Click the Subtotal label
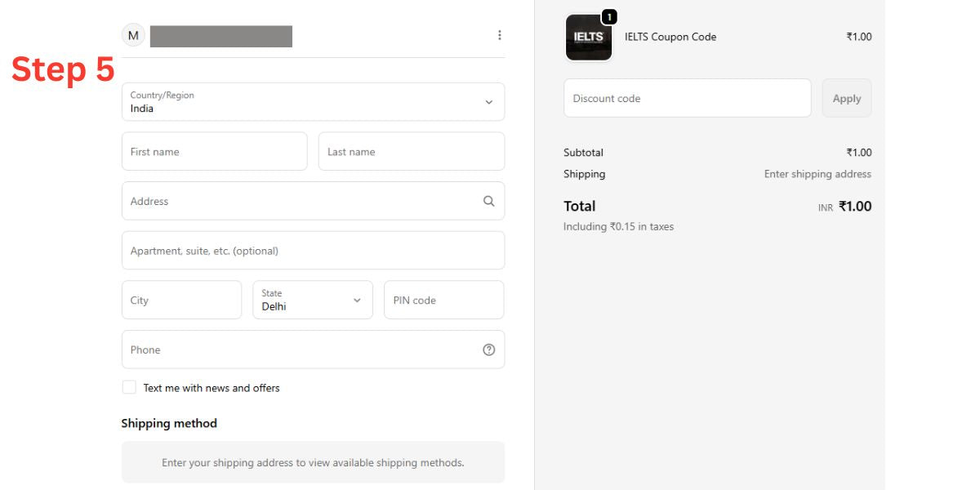The height and width of the screenshot is (490, 980). click(x=583, y=153)
